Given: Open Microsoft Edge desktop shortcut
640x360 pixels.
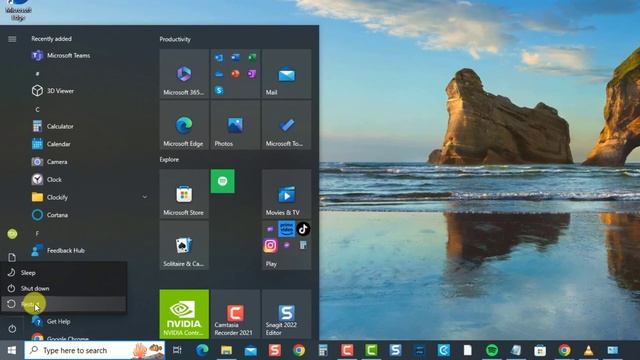Looking at the screenshot, I should pyautogui.click(x=18, y=10).
